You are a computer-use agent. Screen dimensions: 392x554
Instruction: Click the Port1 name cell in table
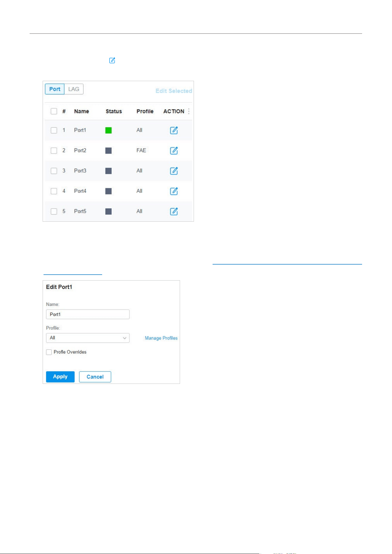click(80, 130)
